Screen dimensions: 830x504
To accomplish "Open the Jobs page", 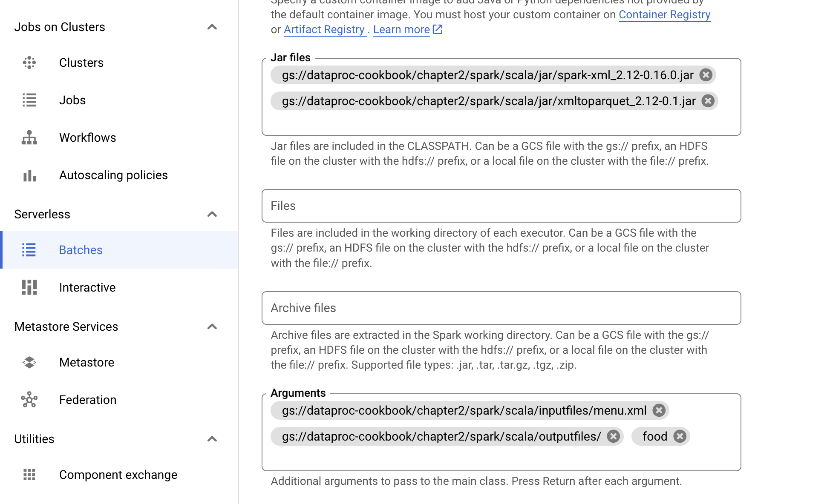I will click(72, 100).
